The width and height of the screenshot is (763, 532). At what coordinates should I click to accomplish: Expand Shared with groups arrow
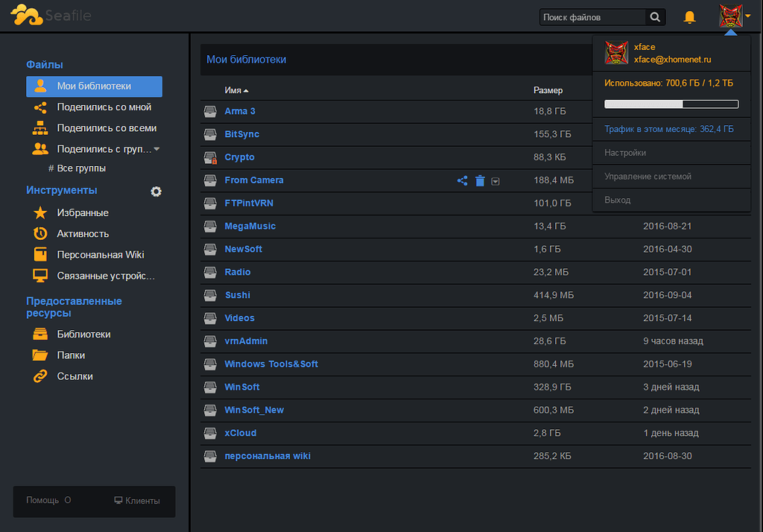tap(156, 149)
